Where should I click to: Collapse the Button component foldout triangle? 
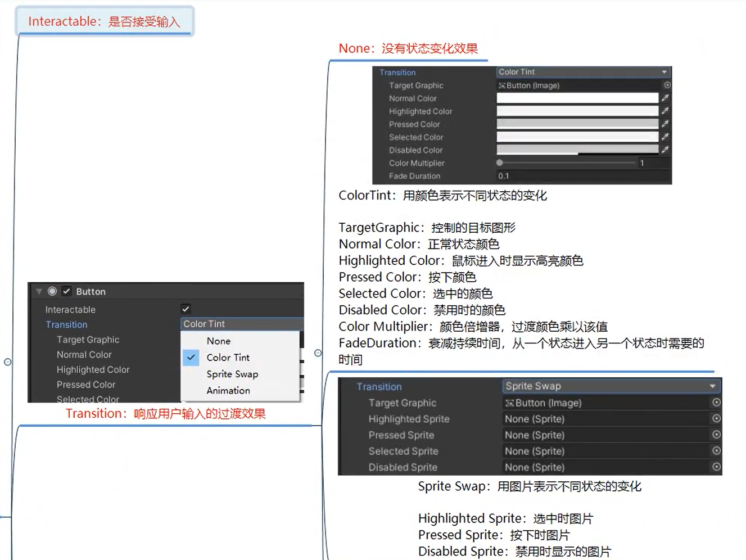(39, 291)
